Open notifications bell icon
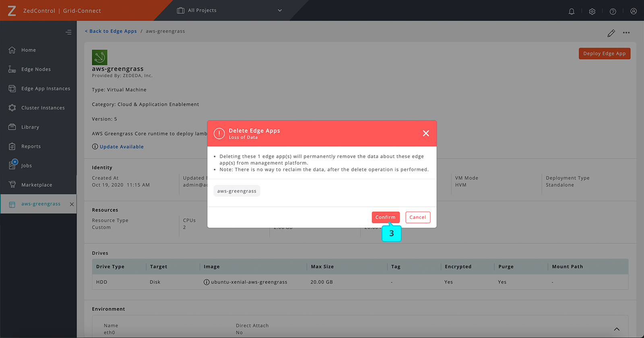Viewport: 644px width, 338px height. [572, 11]
